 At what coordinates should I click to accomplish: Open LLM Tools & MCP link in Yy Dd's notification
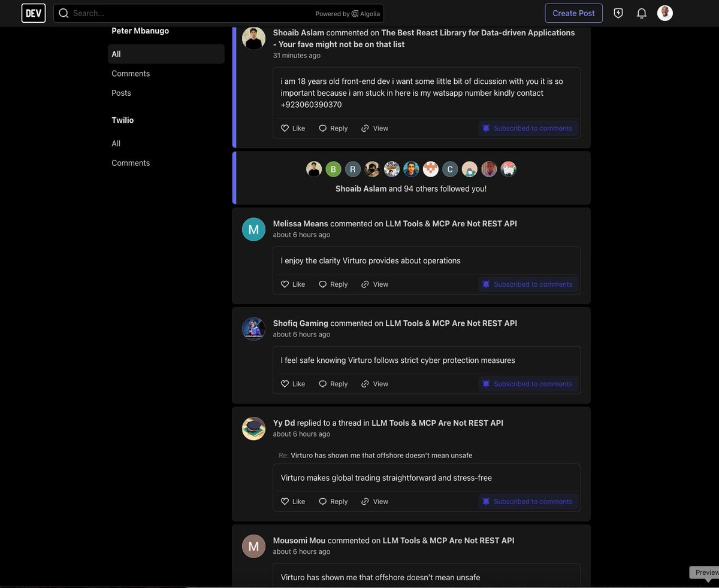(x=437, y=423)
